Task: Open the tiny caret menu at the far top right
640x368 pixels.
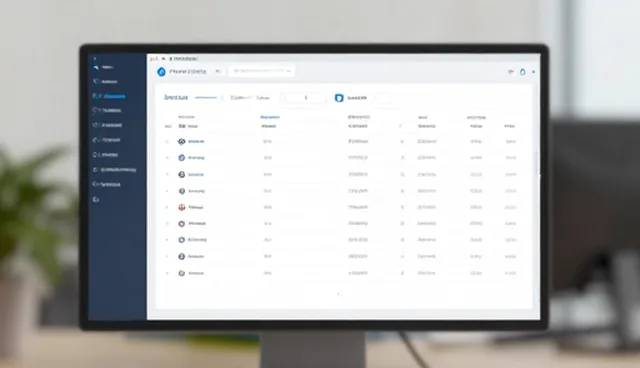Action: (533, 72)
